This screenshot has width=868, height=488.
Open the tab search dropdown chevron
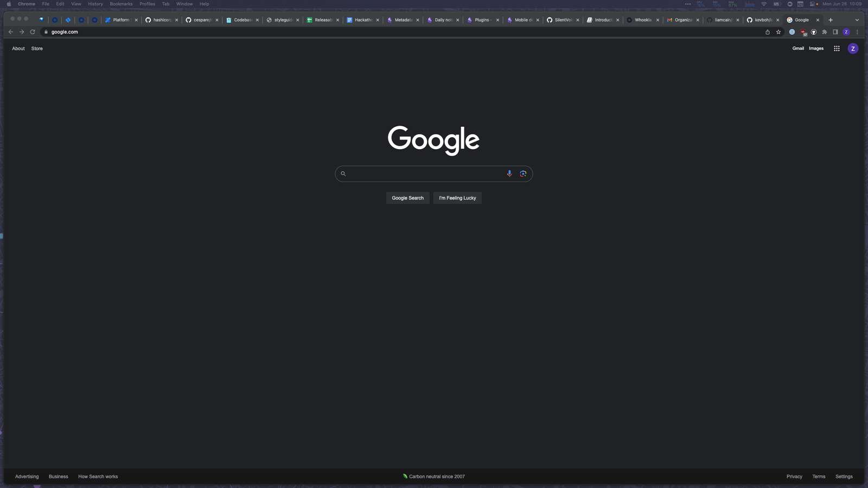(857, 20)
